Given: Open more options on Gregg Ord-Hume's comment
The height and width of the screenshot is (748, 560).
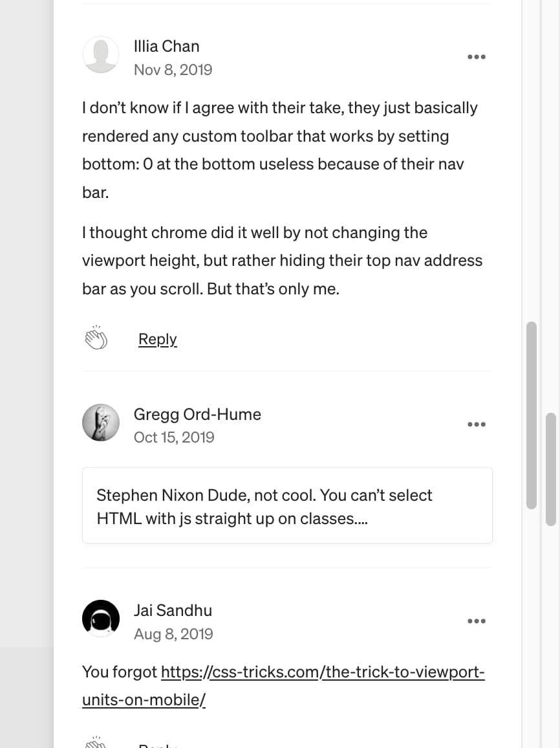Looking at the screenshot, I should coord(477,424).
